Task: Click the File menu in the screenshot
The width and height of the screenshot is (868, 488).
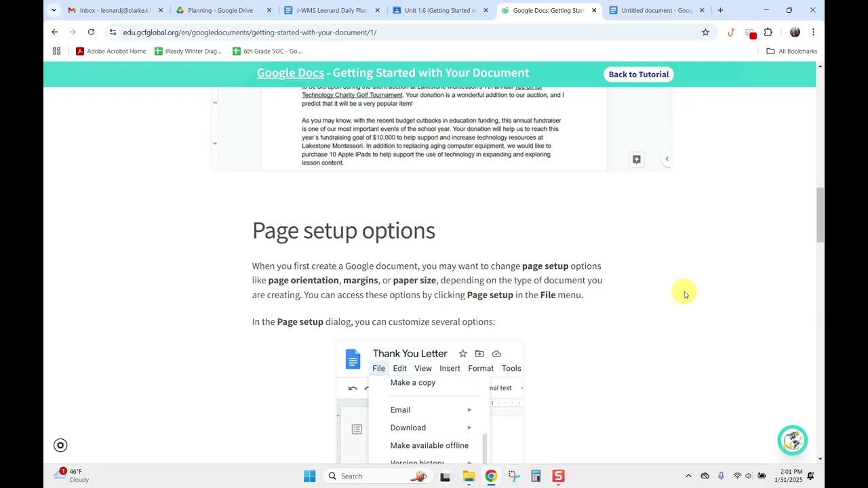Action: coord(378,369)
